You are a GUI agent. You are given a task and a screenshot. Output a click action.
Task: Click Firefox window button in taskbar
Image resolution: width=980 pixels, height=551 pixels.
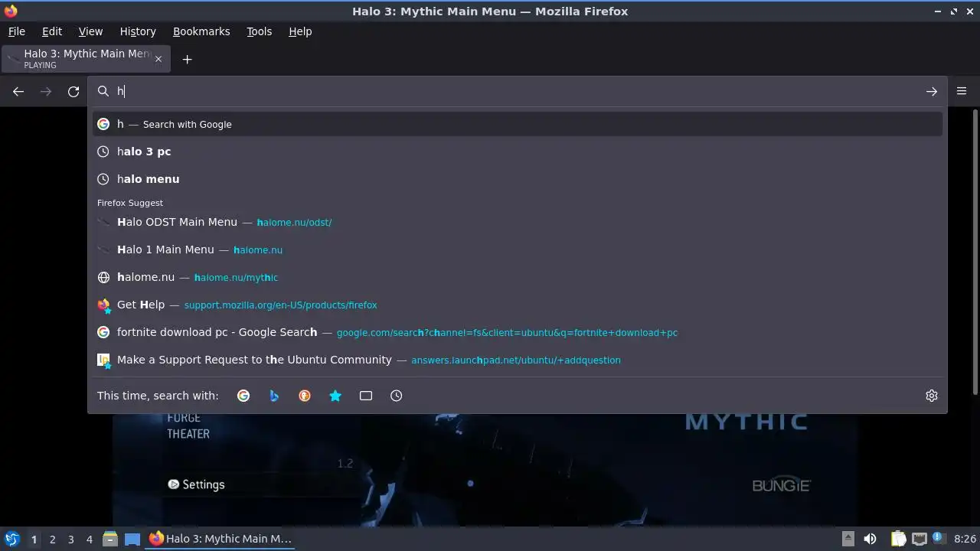tap(220, 539)
